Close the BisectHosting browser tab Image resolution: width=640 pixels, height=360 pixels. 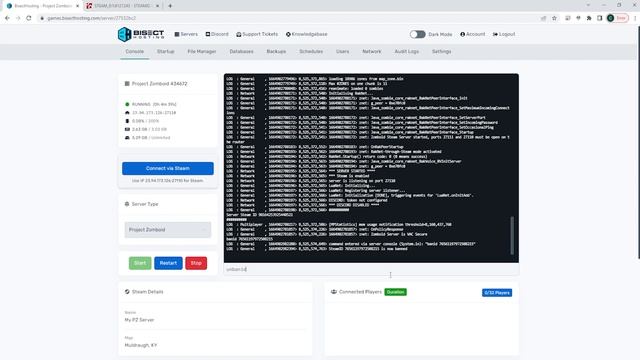click(77, 6)
